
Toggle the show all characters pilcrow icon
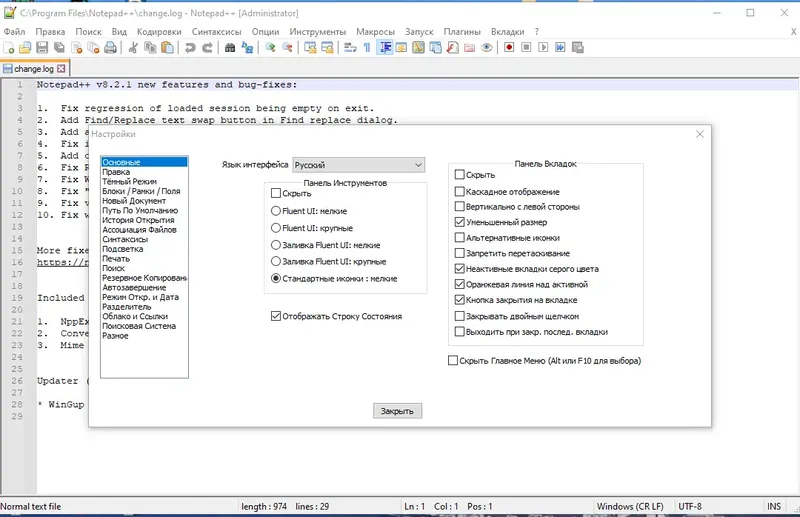coord(367,47)
